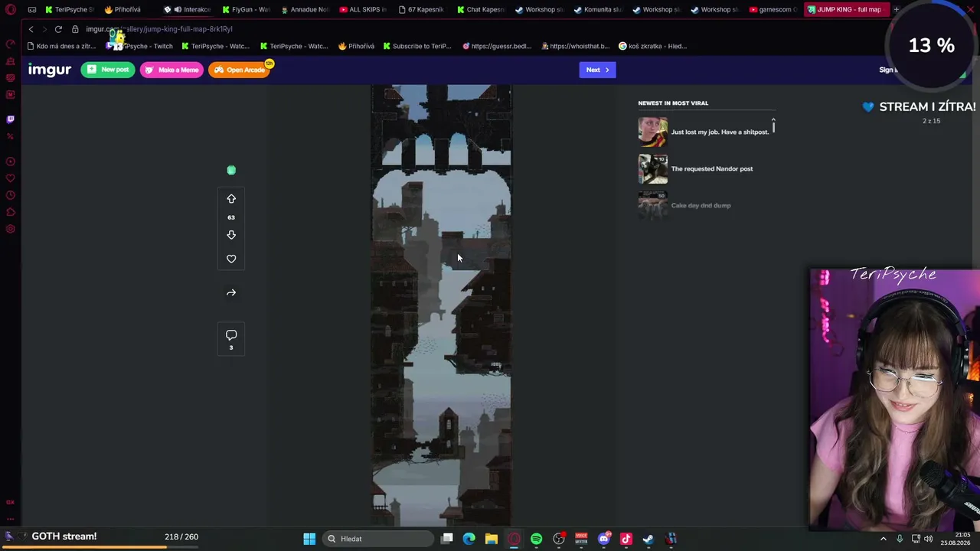
Task: Open Discord from the taskbar
Action: (603, 539)
